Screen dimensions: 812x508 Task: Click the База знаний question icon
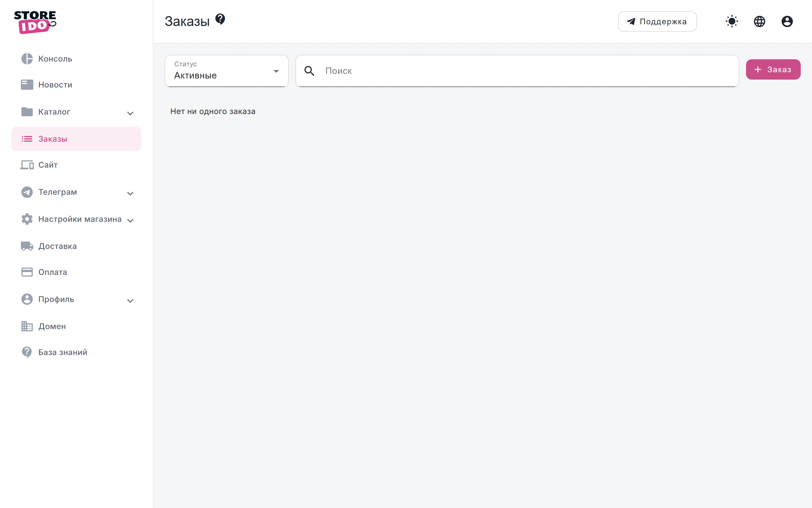point(27,352)
